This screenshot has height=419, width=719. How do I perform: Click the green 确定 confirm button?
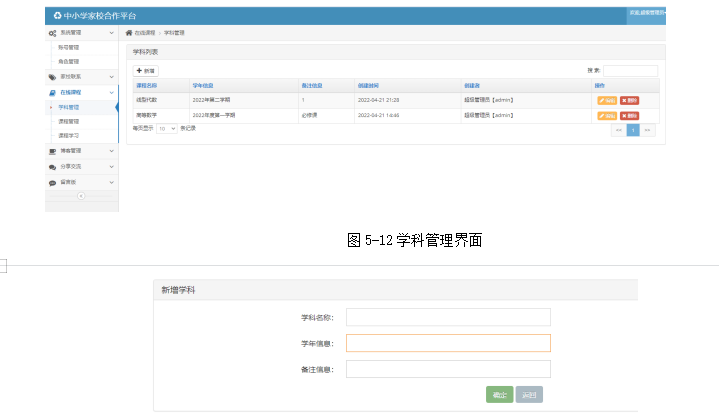(x=500, y=395)
